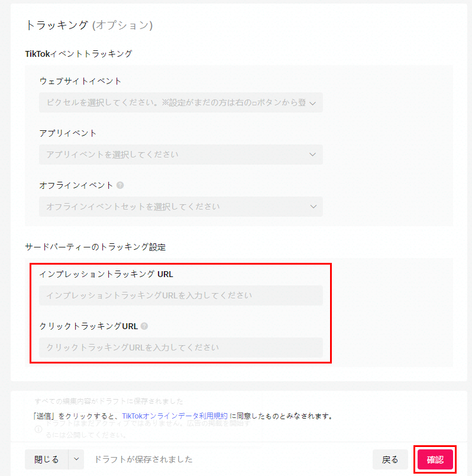472x476 pixels.
Task: Click the chevron arrow in ウェブサイトイベント field
Action: pyautogui.click(x=312, y=103)
